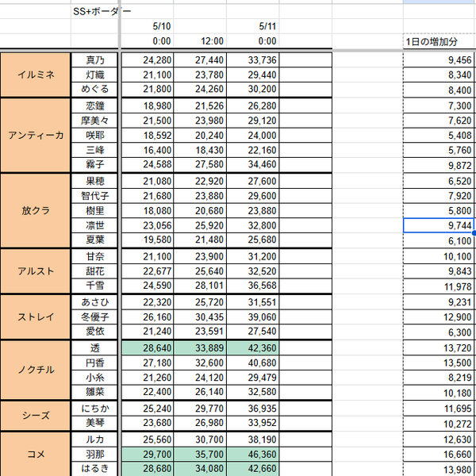Click the 灯織 name cell
This screenshot has width=476, height=476.
[x=94, y=75]
